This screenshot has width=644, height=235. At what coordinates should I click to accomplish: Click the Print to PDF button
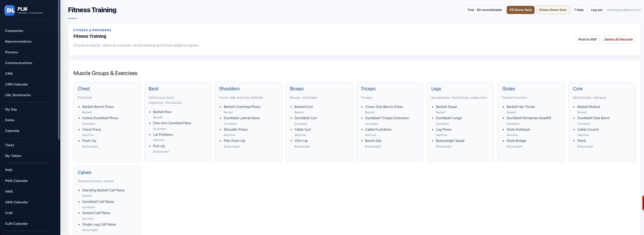point(587,39)
